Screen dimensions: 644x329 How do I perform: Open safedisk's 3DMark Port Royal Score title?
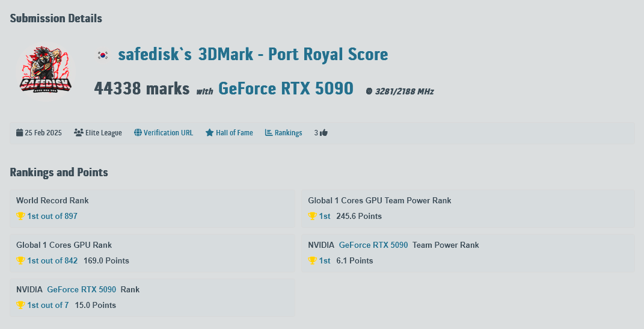point(253,54)
